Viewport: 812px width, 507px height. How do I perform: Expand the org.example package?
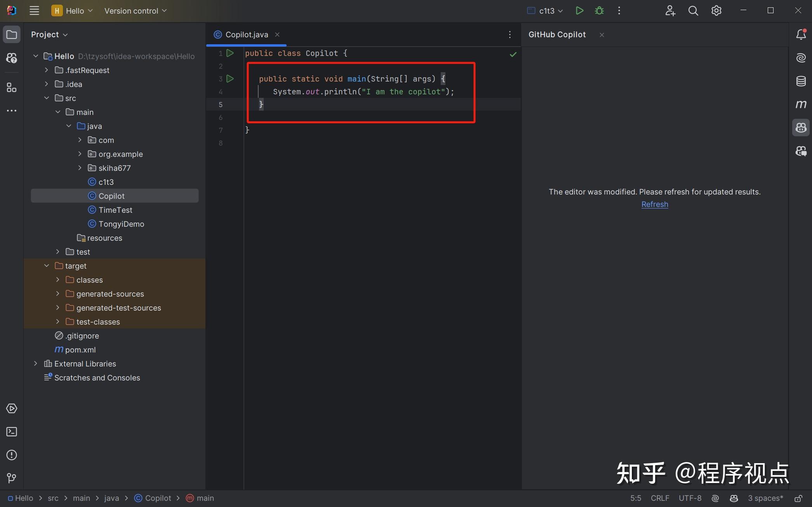[80, 154]
